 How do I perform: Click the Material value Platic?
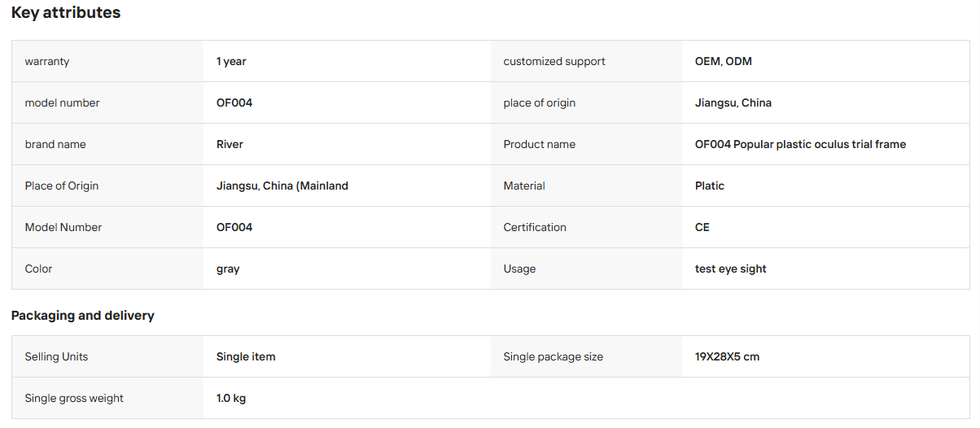tap(710, 186)
